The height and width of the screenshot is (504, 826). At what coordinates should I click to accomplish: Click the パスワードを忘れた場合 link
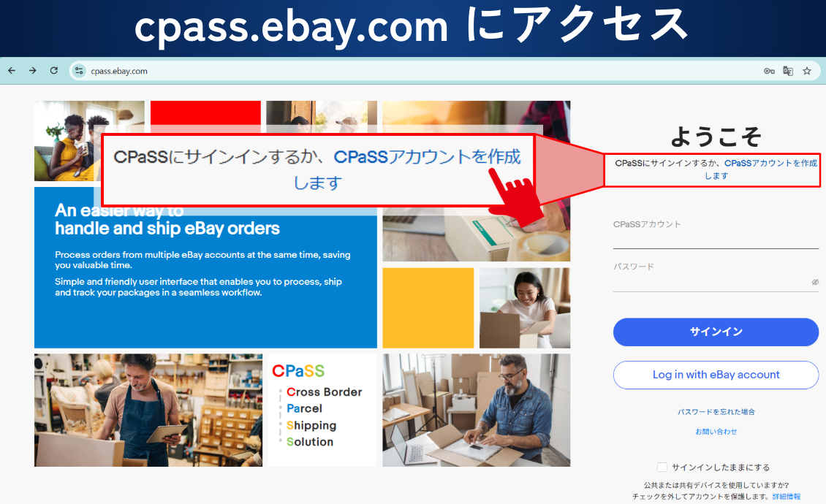716,412
